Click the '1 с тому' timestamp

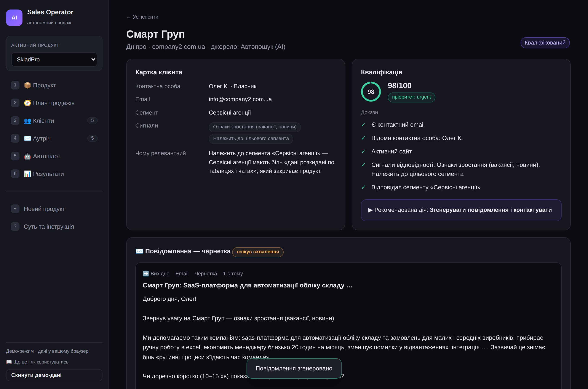coord(233,273)
